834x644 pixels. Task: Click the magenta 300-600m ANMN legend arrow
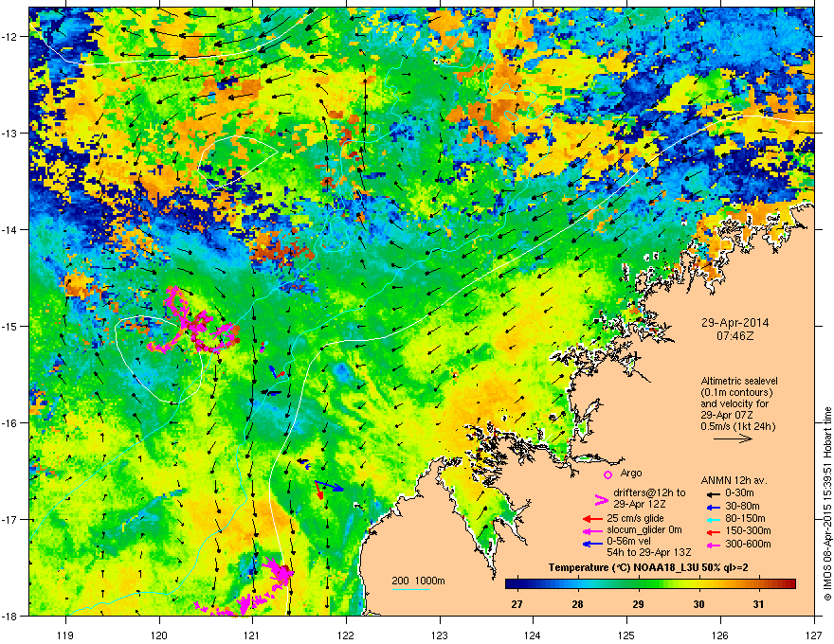714,545
